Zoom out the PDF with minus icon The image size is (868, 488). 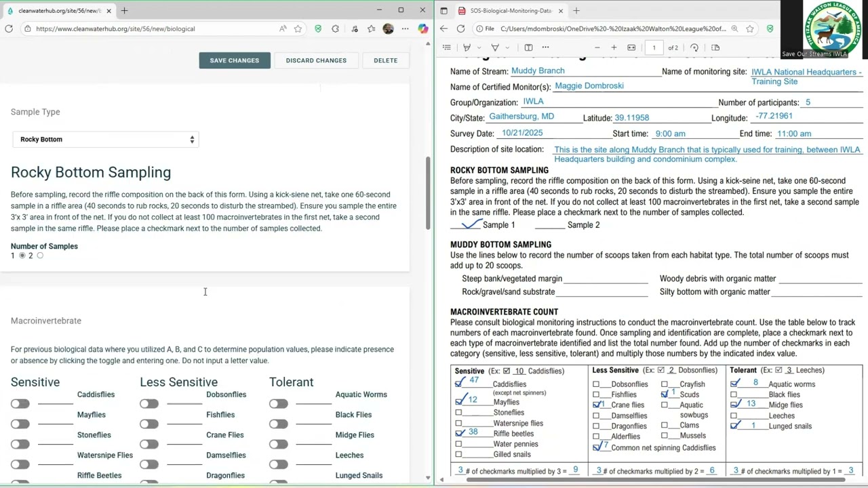point(597,47)
